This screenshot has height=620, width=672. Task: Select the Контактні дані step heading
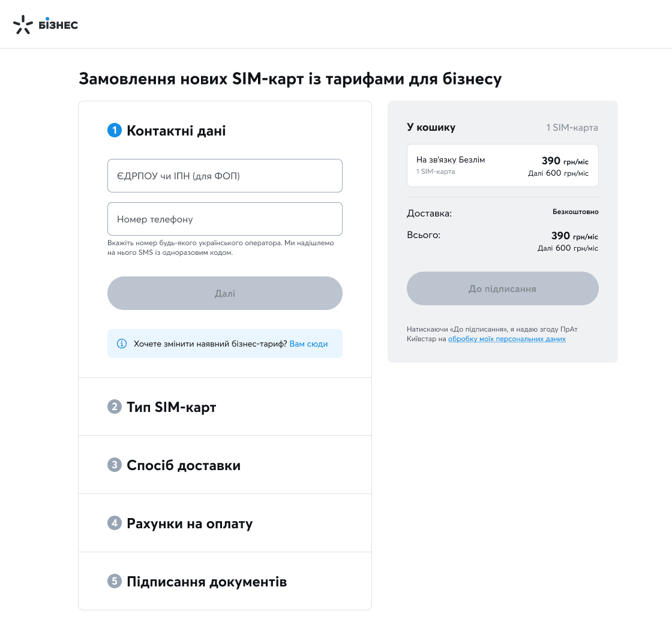[176, 131]
